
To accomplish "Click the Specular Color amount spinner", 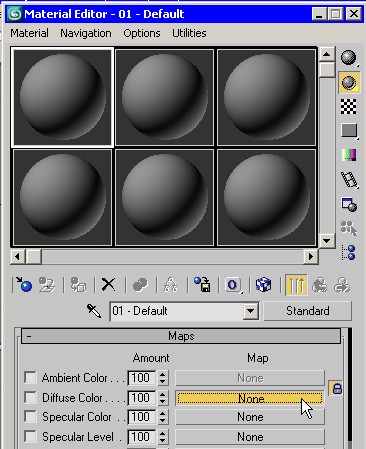I will click(x=162, y=417).
